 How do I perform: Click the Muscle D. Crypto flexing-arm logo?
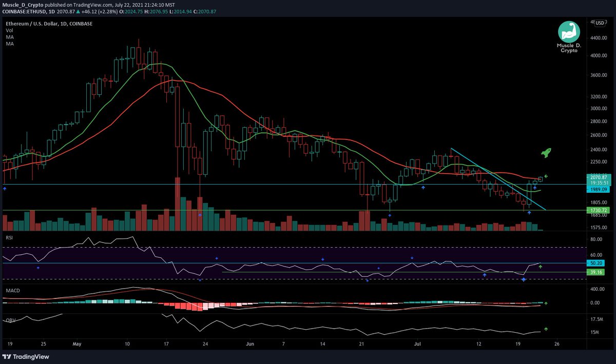568,32
